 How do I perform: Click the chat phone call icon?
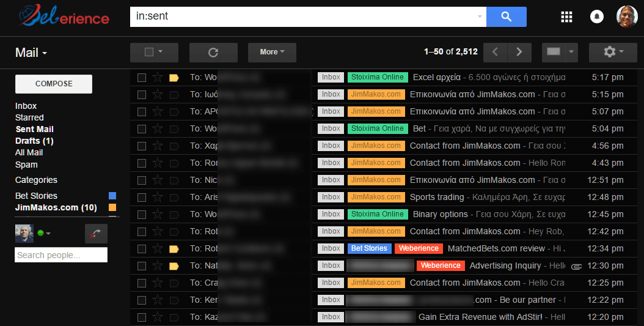(96, 234)
